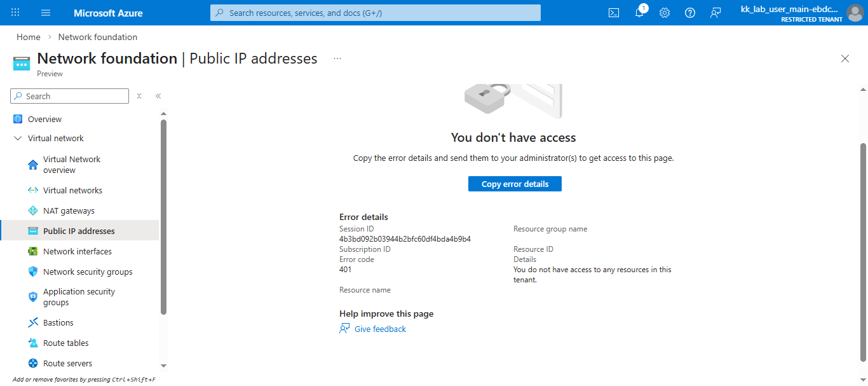Click the Home breadcrumb link
The height and width of the screenshot is (386, 868).
(x=29, y=38)
